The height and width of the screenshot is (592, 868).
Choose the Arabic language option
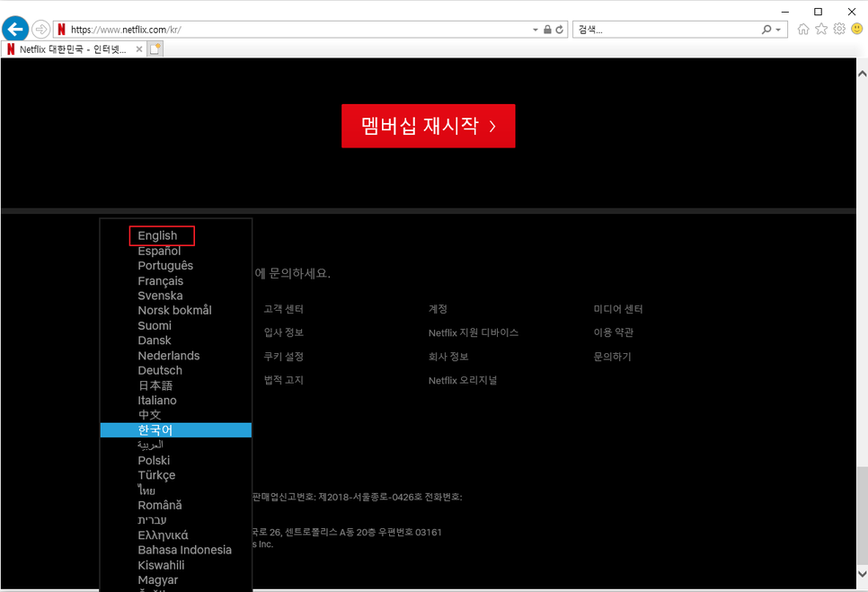click(x=150, y=445)
